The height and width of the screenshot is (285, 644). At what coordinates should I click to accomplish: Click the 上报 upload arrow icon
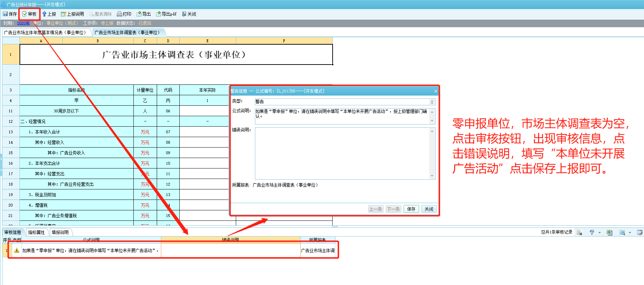tap(44, 14)
